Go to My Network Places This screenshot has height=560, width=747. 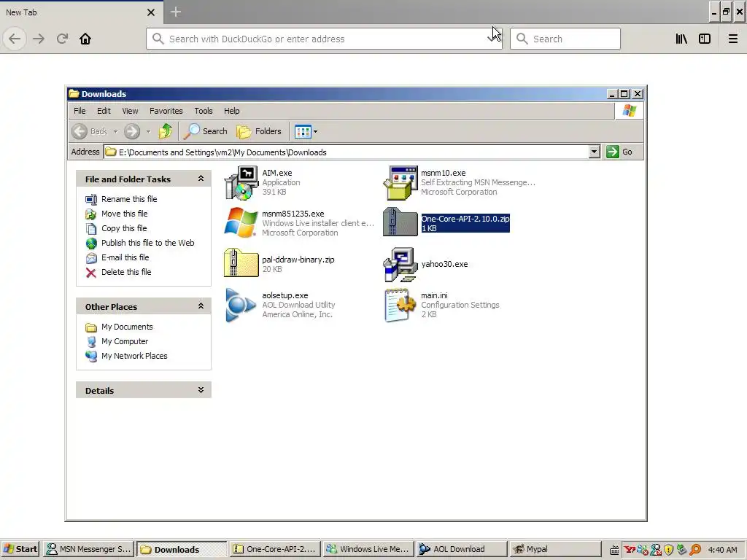coord(127,356)
